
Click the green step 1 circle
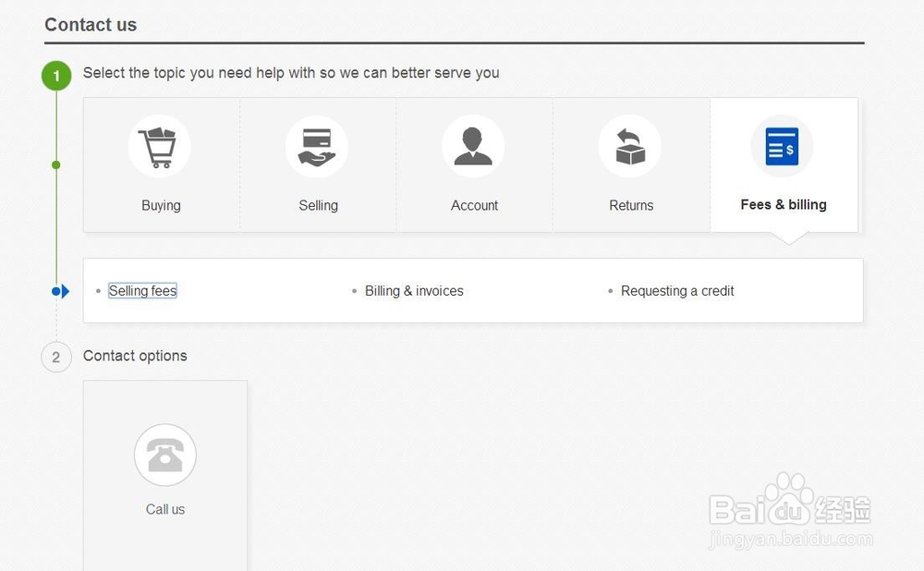click(56, 76)
